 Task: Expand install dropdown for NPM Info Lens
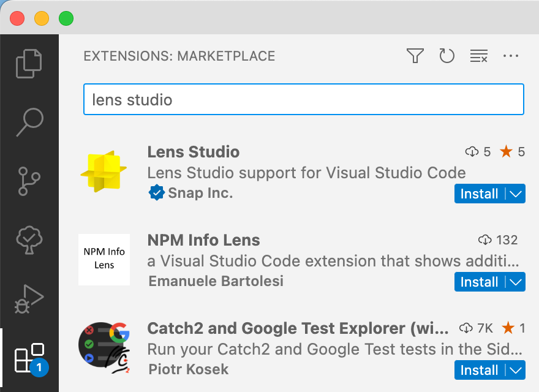coord(516,282)
